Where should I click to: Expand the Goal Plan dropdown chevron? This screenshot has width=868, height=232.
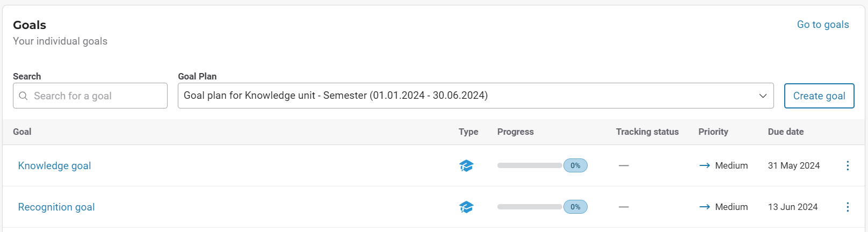pyautogui.click(x=763, y=96)
